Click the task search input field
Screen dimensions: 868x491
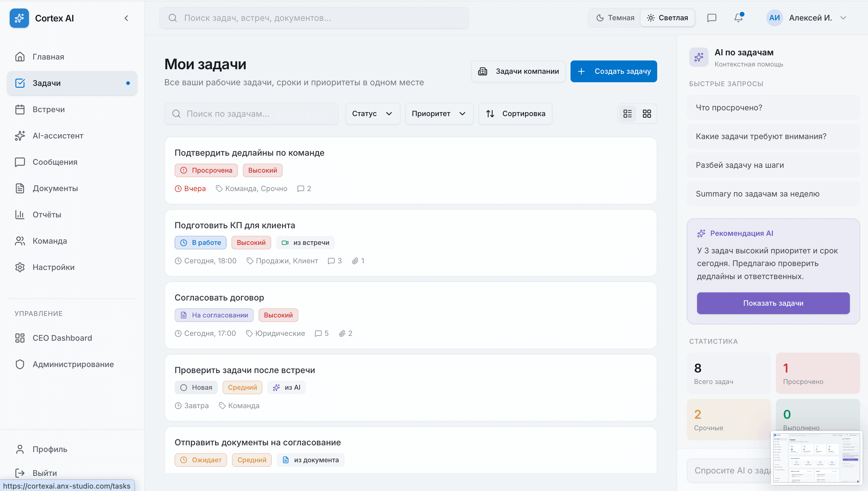pyautogui.click(x=251, y=114)
